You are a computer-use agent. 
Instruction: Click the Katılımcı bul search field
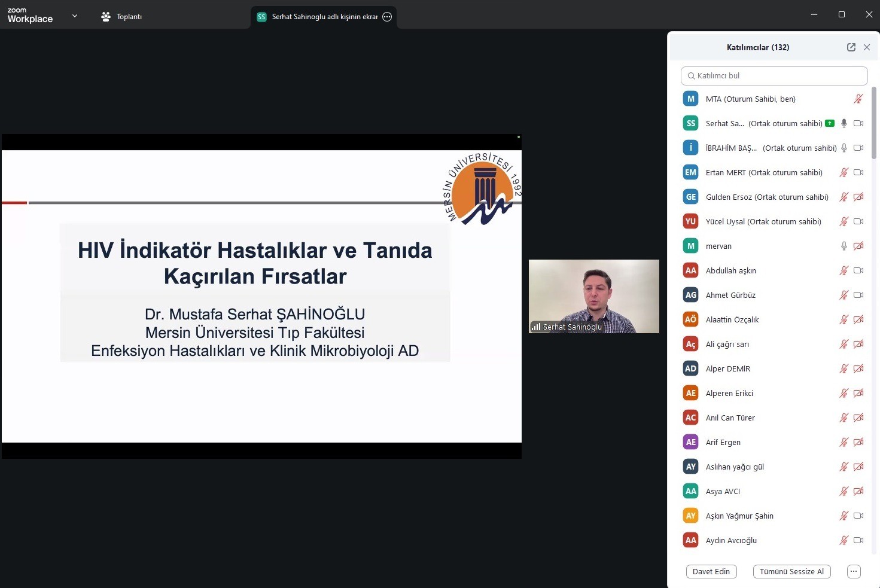[x=774, y=76]
